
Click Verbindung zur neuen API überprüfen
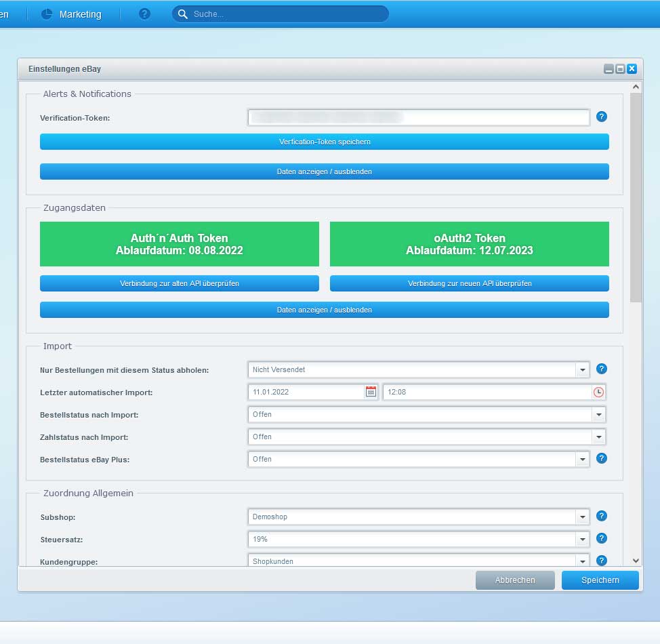(x=470, y=283)
